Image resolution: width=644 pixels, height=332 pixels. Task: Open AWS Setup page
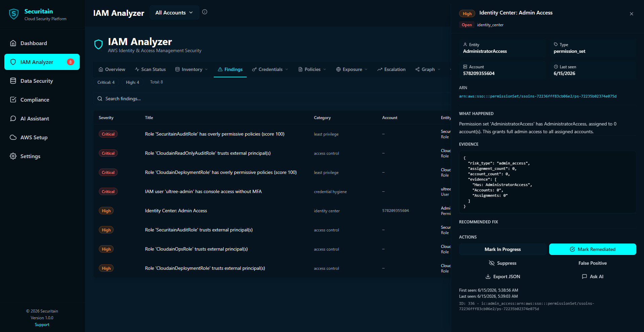42,137
